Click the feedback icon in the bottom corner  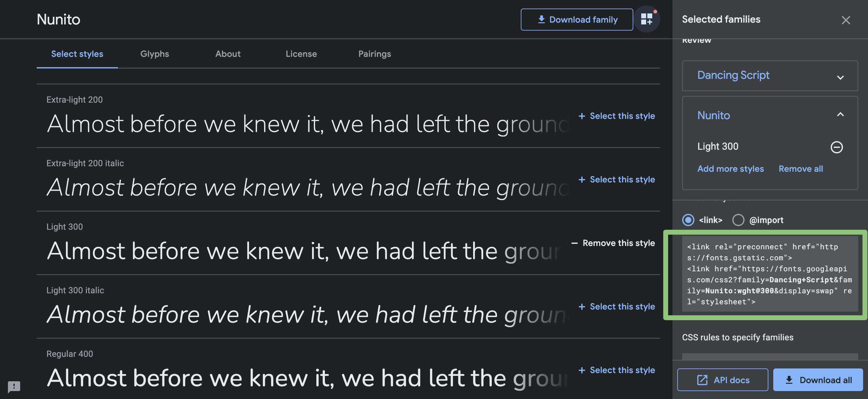(x=14, y=386)
